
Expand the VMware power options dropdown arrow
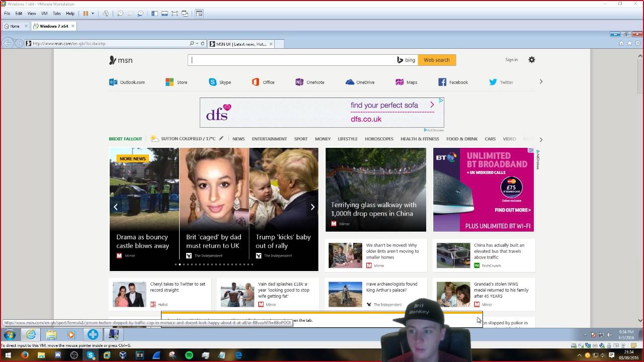coord(93,14)
